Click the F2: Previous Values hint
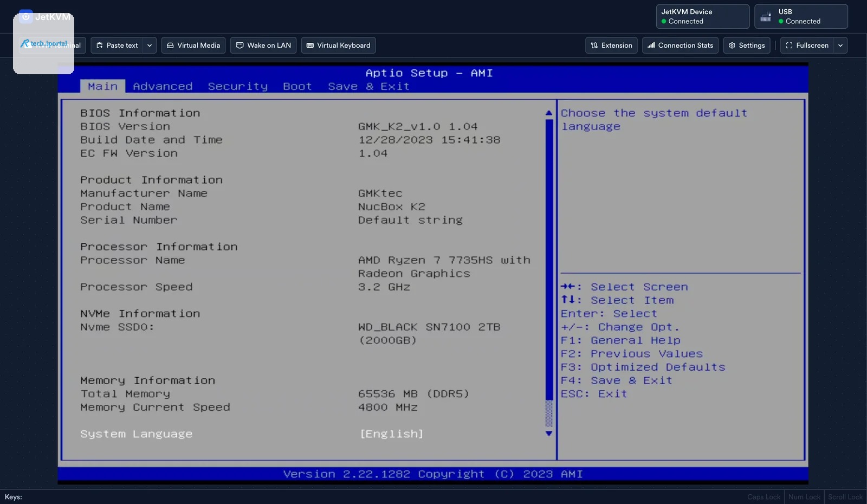The height and width of the screenshot is (504, 867). (632, 354)
